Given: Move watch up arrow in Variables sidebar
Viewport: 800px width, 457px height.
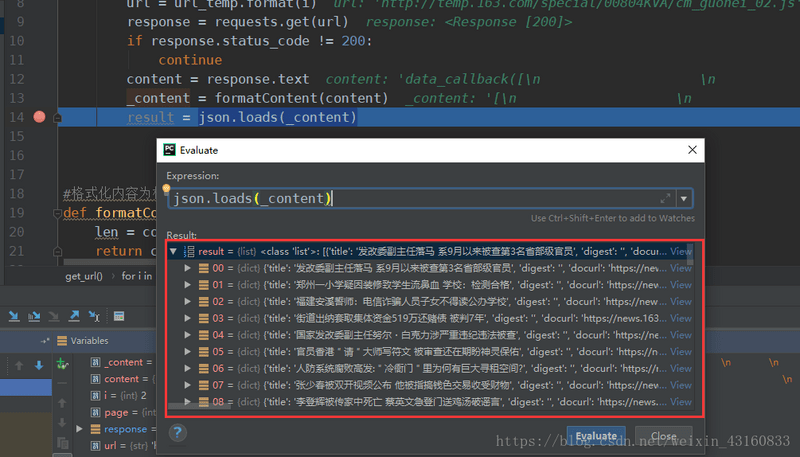Looking at the screenshot, I should (x=62, y=403).
